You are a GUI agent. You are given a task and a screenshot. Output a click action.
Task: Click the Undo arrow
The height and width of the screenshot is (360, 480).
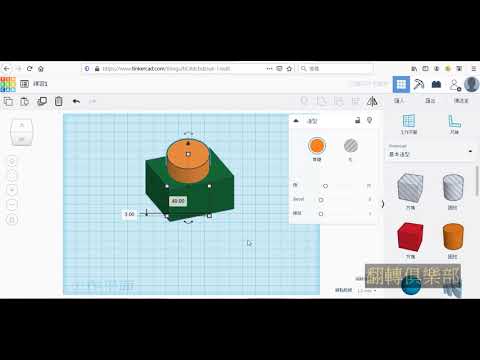pos(76,101)
